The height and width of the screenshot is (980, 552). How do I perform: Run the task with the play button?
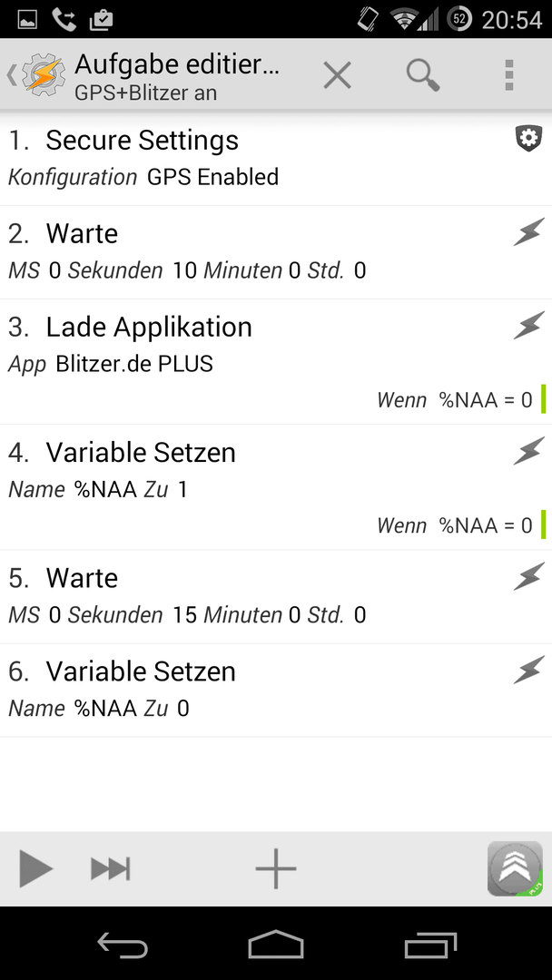point(35,868)
